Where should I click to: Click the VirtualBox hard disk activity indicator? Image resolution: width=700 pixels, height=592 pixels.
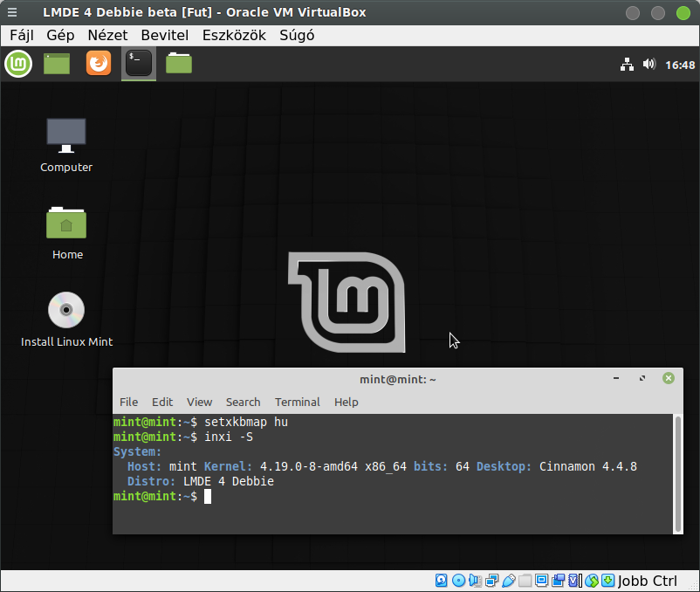tap(441, 581)
